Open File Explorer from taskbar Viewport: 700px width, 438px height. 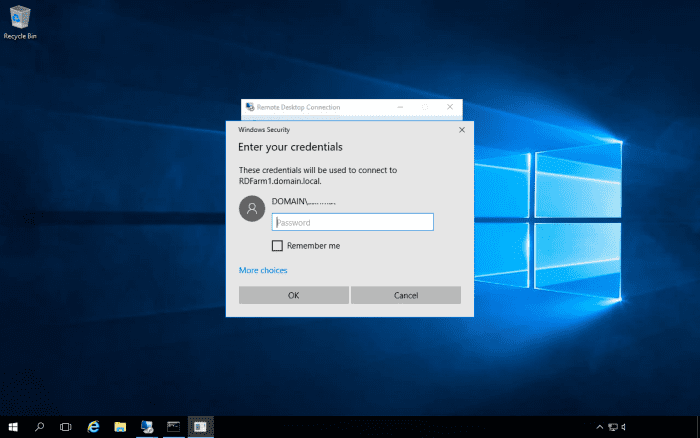click(120, 427)
